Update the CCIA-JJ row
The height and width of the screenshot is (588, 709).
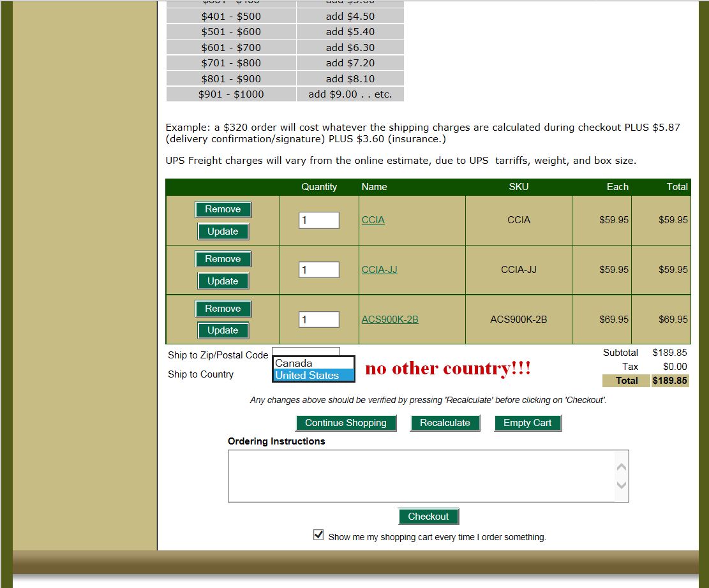pyautogui.click(x=223, y=281)
